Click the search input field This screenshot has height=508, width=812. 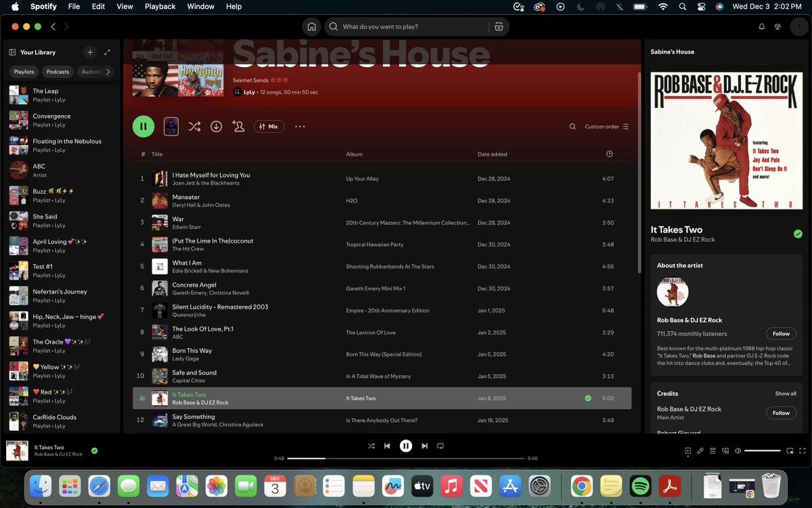(414, 26)
